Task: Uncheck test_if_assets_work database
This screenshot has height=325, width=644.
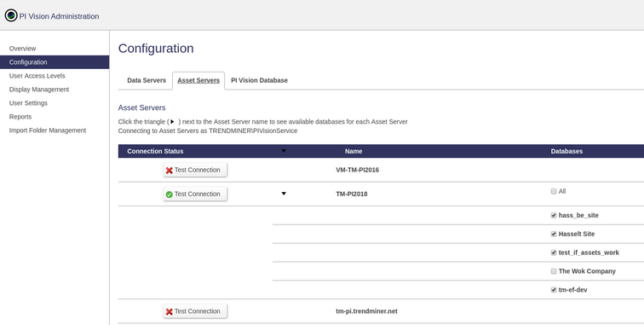Action: click(x=554, y=252)
